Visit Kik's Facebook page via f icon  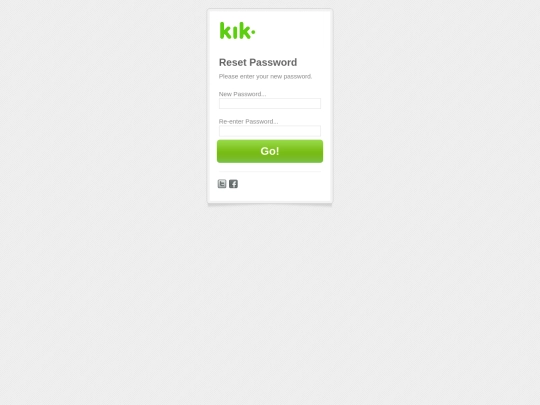tap(233, 184)
